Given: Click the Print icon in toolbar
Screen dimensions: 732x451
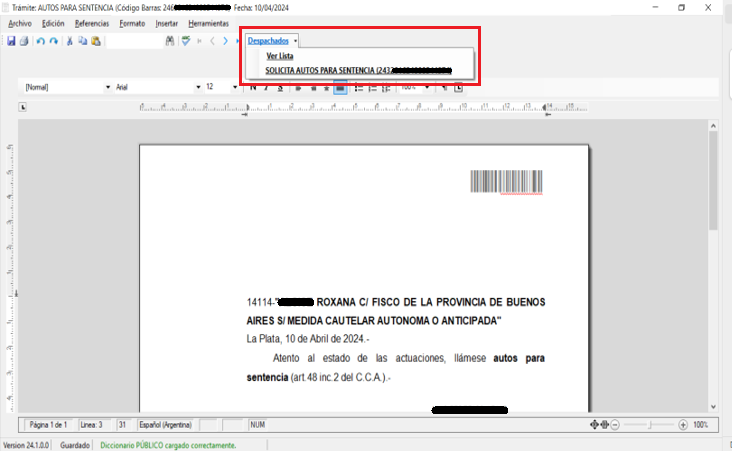Looking at the screenshot, I should 23,41.
